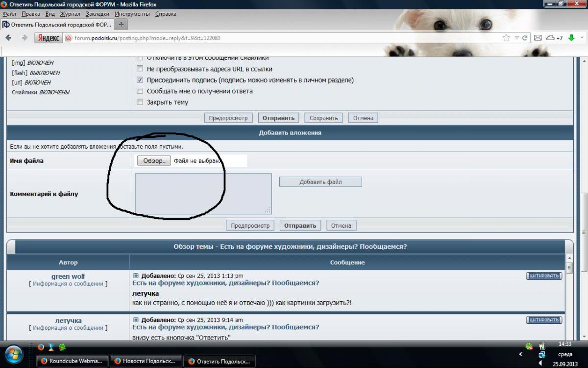588x368 pixels.
Task: Open the 'Закладки' menu
Action: [x=98, y=14]
